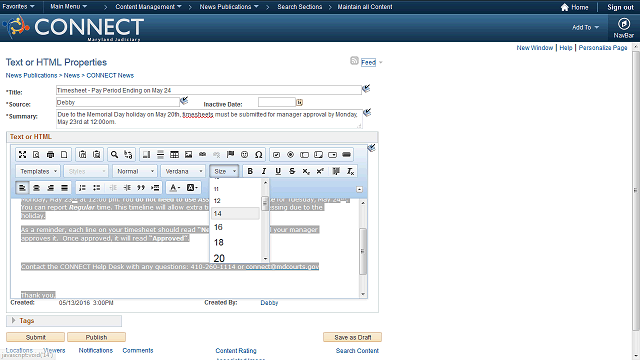This screenshot has width=640, height=360.
Task: Go to Search Sections breadcrumb
Action: point(300,7)
